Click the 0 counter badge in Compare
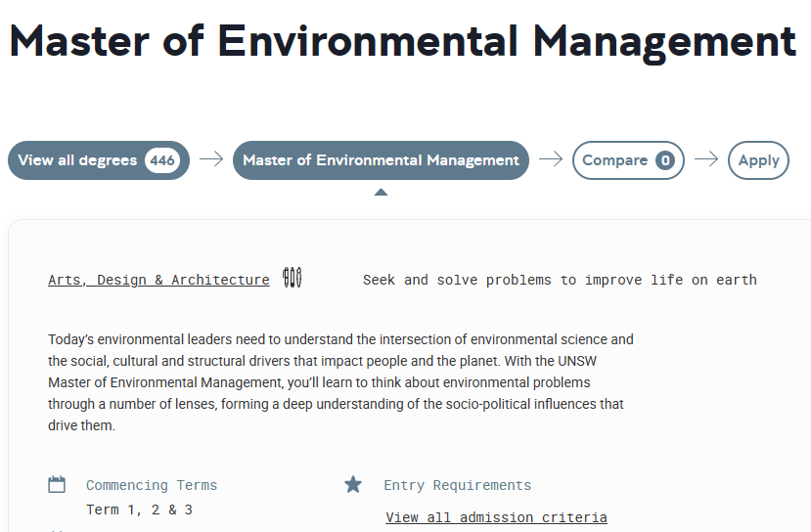The height and width of the screenshot is (532, 811). tap(665, 160)
